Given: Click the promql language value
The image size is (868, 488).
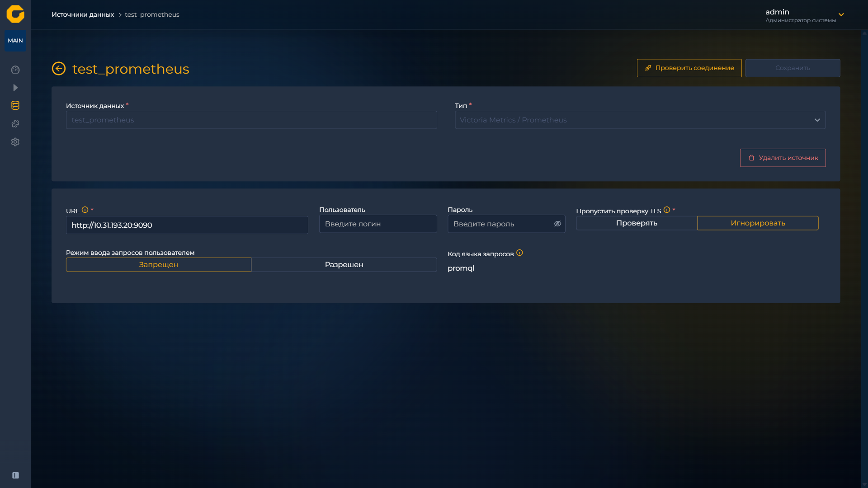Looking at the screenshot, I should tap(461, 268).
